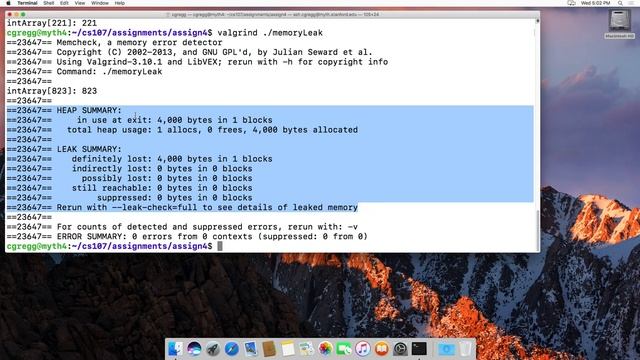Open Photos colorful pinwheel icon in Dock

(x=325, y=349)
